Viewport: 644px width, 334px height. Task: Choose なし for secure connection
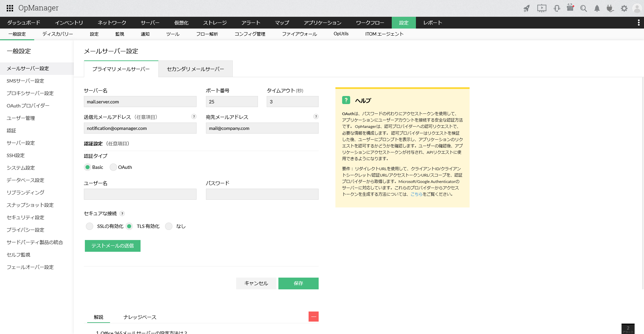169,226
